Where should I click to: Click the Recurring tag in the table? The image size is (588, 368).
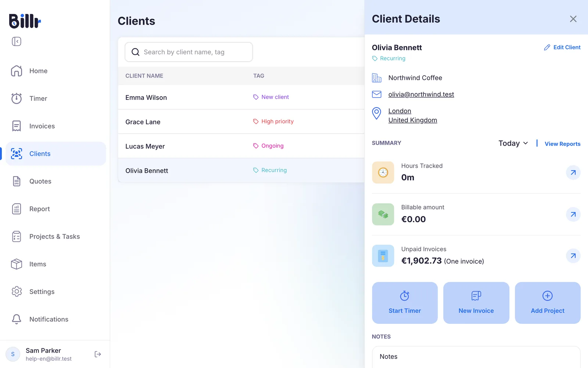click(270, 170)
